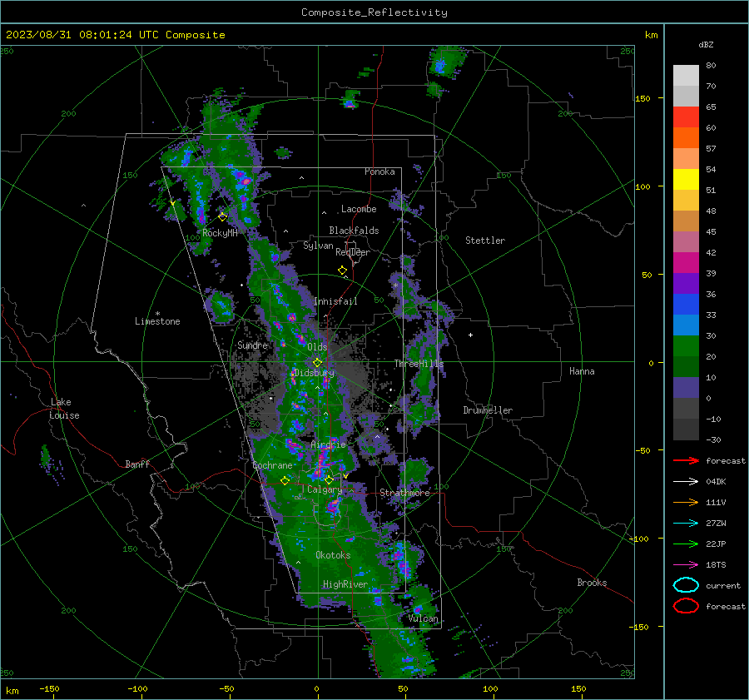
Task: Click the Calgary city label
Action: 325,489
